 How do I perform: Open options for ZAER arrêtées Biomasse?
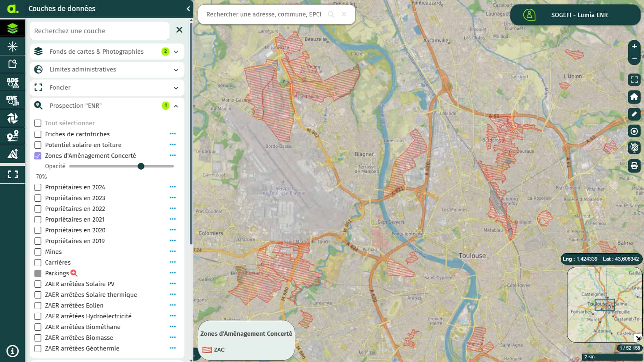point(173,337)
